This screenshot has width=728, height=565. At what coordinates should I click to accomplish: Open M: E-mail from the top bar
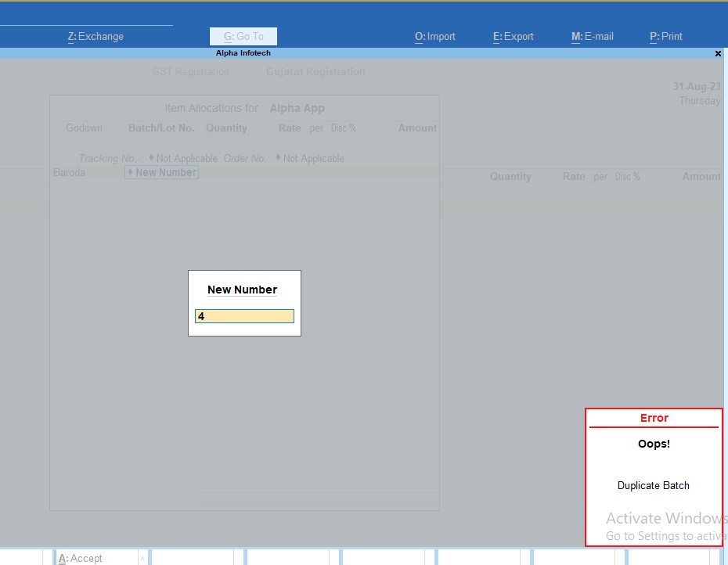593,36
